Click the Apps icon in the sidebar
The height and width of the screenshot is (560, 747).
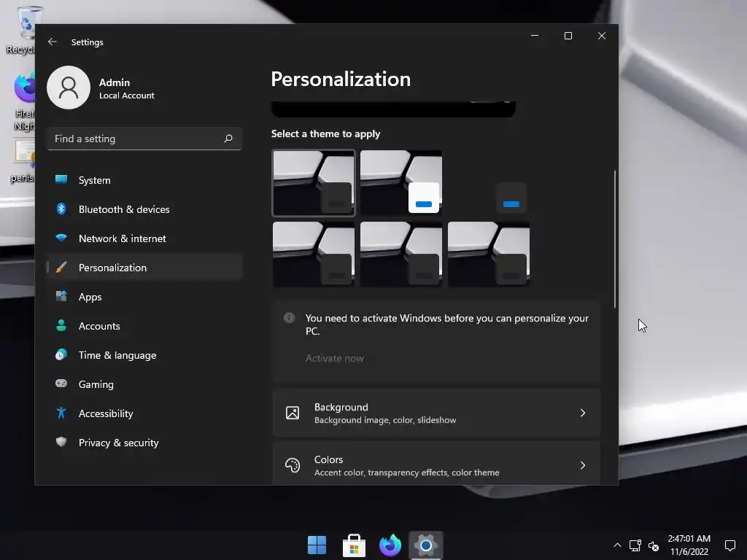pos(61,296)
